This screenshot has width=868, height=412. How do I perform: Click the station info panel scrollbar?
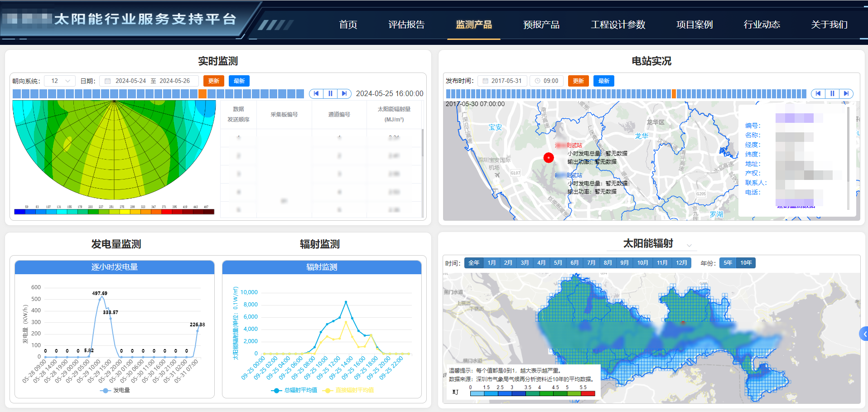coord(848,145)
